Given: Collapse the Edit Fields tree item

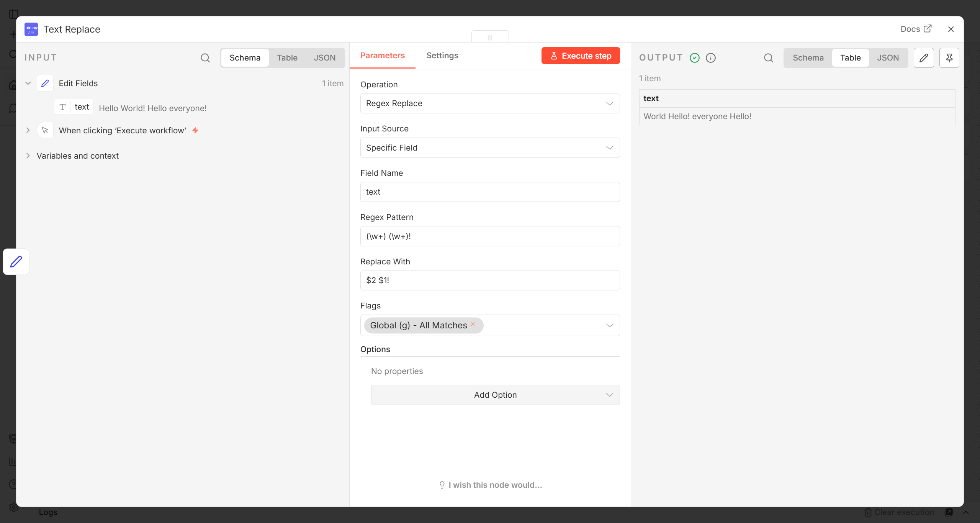Looking at the screenshot, I should coord(28,83).
